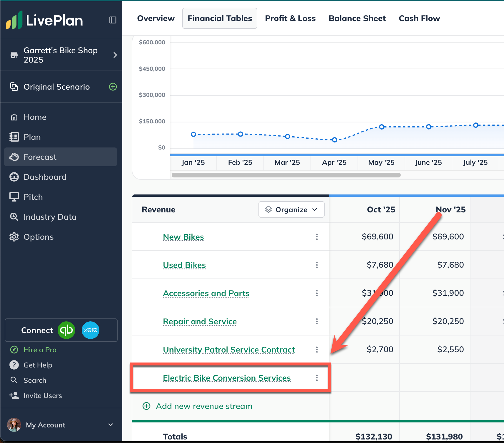Open options for Electric Bike Conversion Services

tap(317, 378)
